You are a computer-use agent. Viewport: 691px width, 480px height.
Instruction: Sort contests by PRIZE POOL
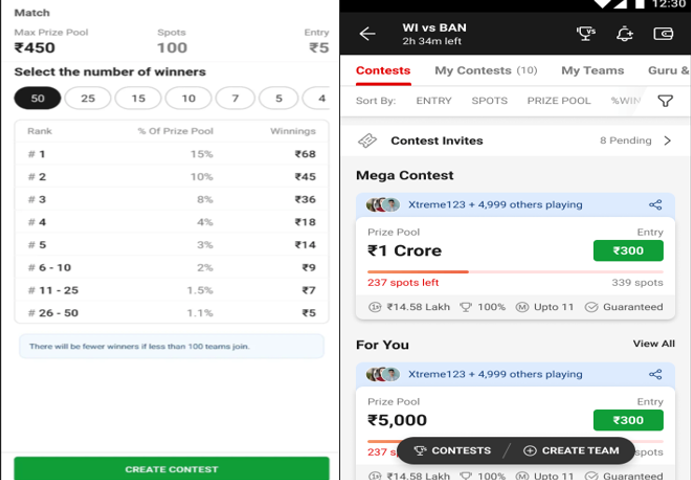pyautogui.click(x=558, y=101)
